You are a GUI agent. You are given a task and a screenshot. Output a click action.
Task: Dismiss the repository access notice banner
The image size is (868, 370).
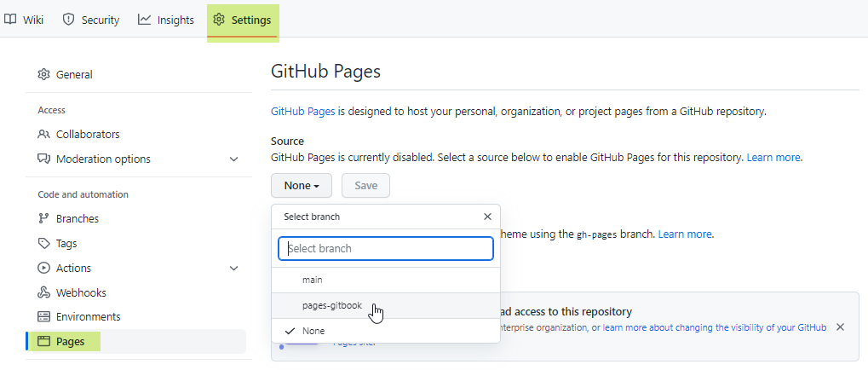[x=840, y=327]
